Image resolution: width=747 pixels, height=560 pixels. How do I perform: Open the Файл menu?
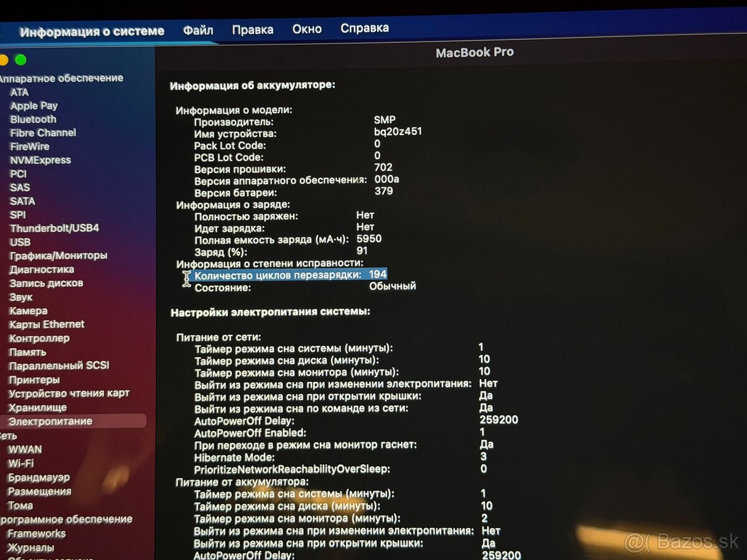[198, 30]
